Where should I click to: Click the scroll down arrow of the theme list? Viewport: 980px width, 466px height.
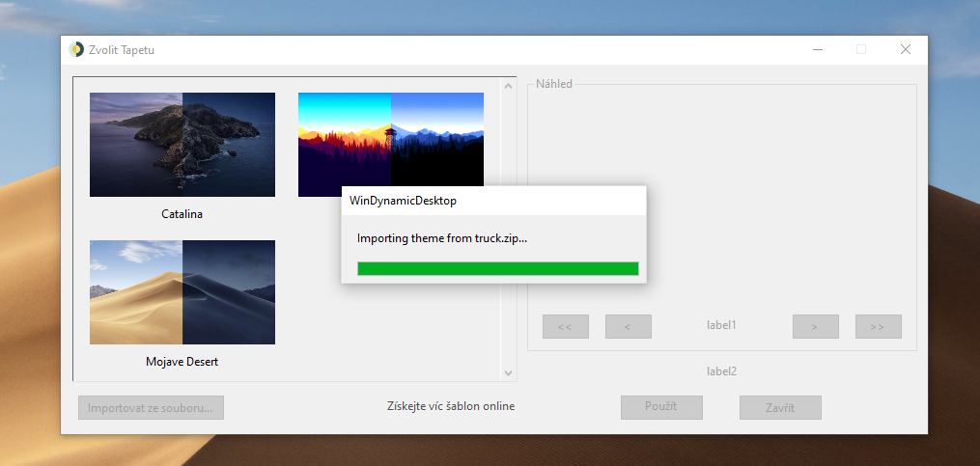tap(508, 373)
